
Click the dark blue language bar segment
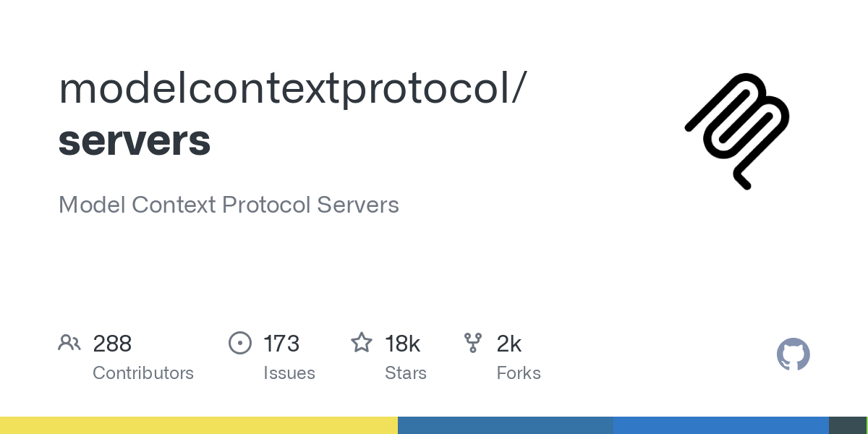506,425
